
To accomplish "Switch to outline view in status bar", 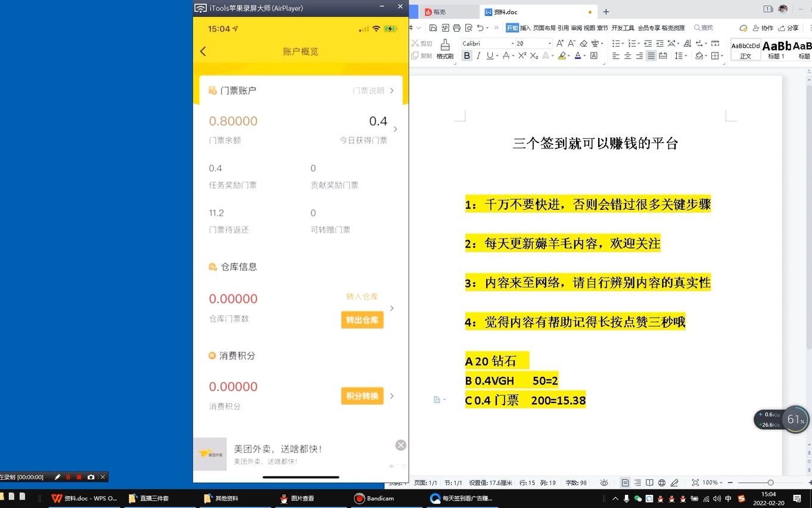I will pyautogui.click(x=637, y=482).
